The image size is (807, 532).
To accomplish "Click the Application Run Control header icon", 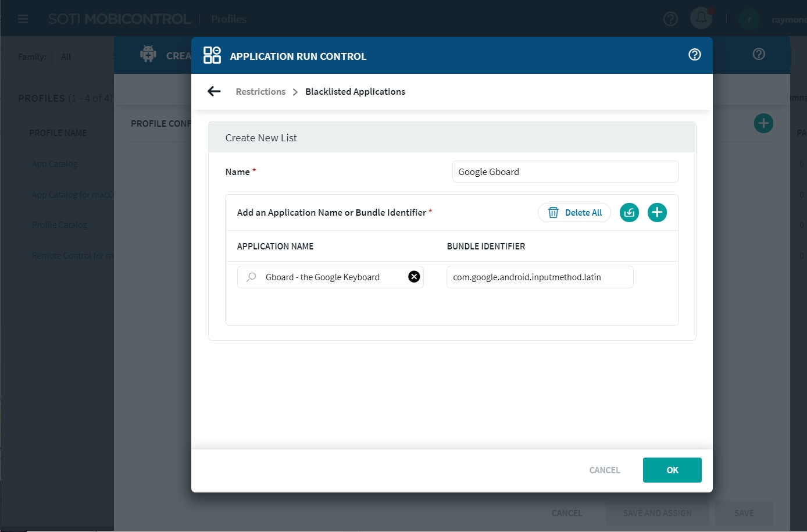I will pyautogui.click(x=212, y=55).
